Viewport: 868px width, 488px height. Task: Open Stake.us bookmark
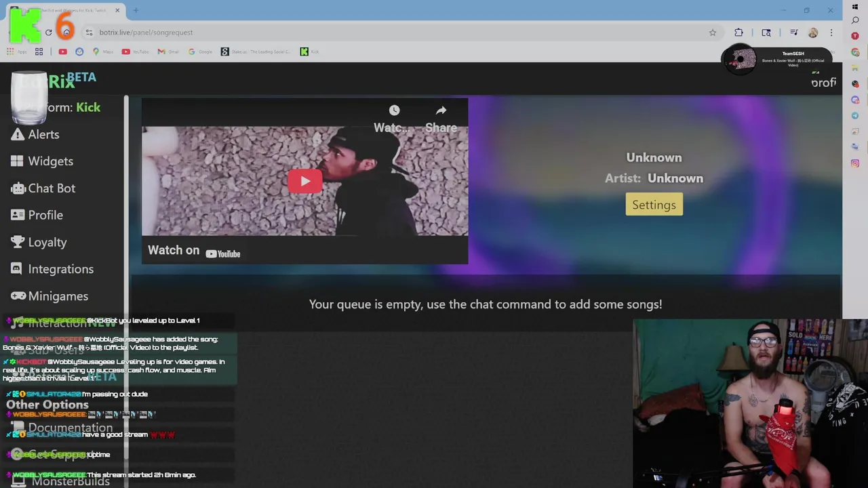point(256,52)
